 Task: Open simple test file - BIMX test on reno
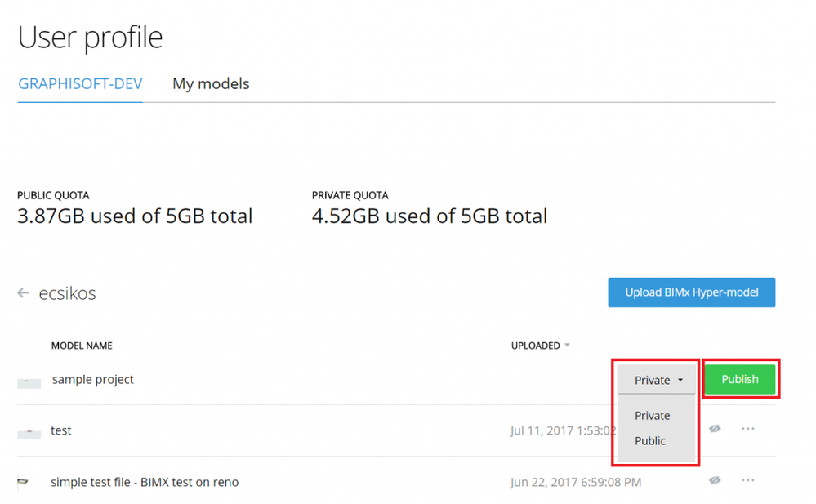(x=145, y=482)
